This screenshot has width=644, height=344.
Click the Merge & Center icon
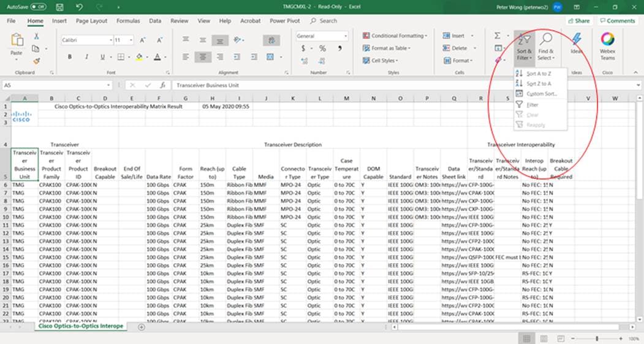270,56
